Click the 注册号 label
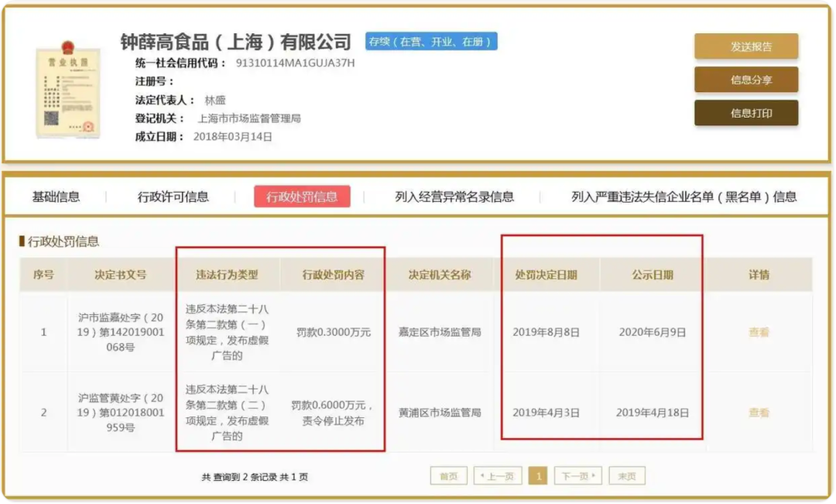This screenshot has width=836, height=504. point(155,81)
